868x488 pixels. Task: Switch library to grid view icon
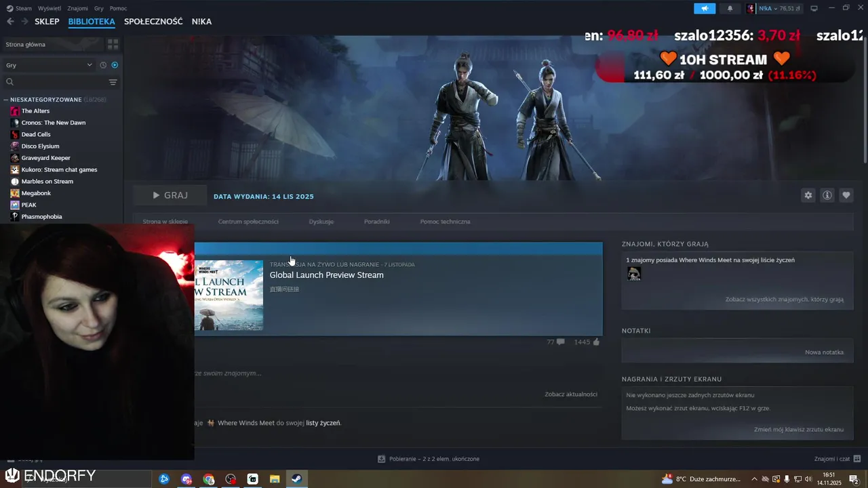pyautogui.click(x=113, y=44)
